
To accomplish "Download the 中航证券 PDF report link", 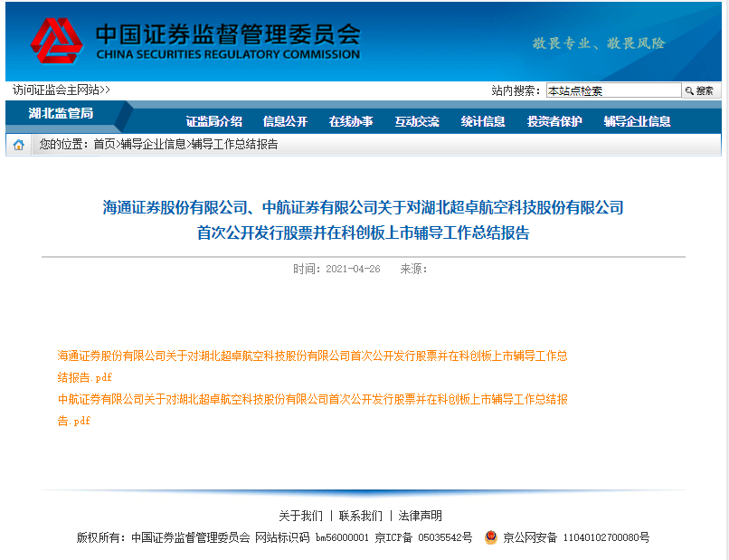I will pyautogui.click(x=312, y=410).
